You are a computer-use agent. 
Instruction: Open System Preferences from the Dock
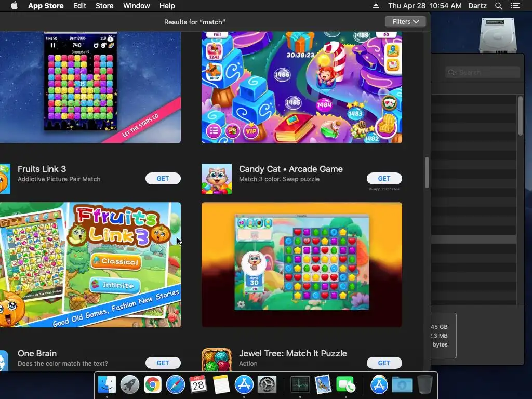coord(267,385)
